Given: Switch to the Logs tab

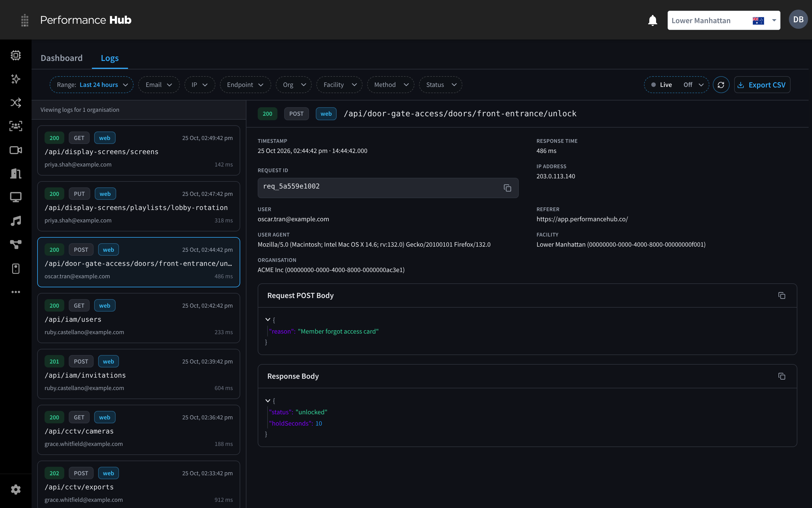Looking at the screenshot, I should 110,58.
